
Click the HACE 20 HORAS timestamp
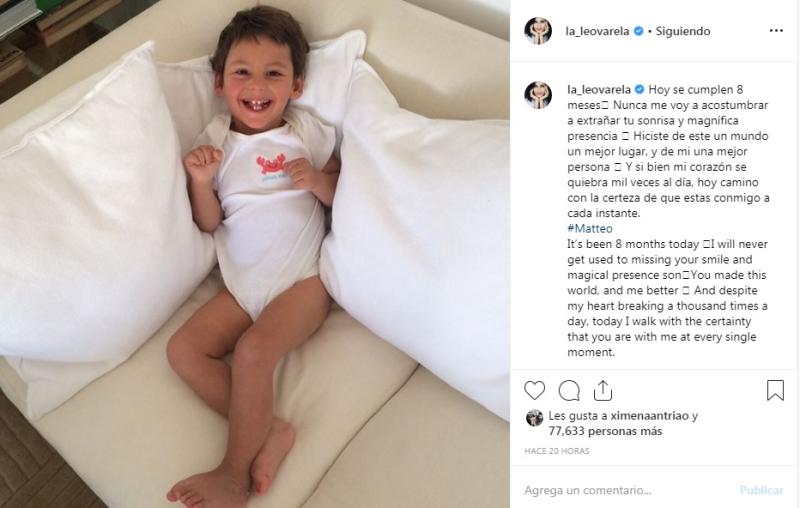557,451
